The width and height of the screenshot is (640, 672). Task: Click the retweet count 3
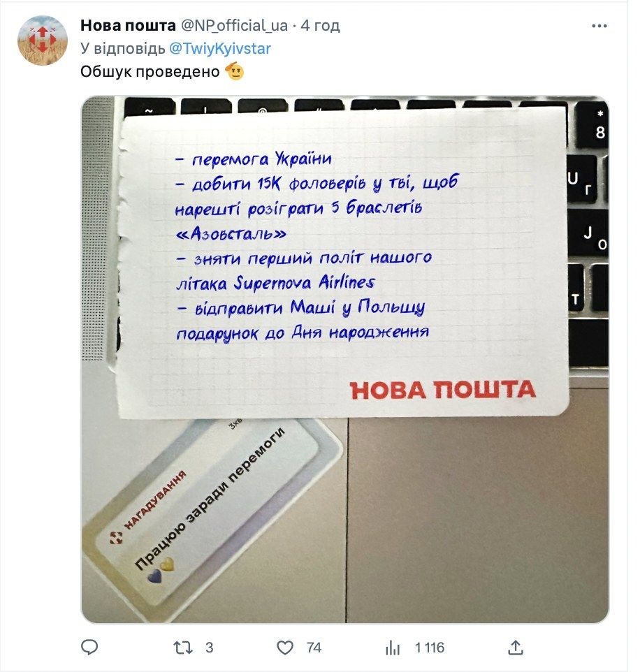pyautogui.click(x=209, y=647)
